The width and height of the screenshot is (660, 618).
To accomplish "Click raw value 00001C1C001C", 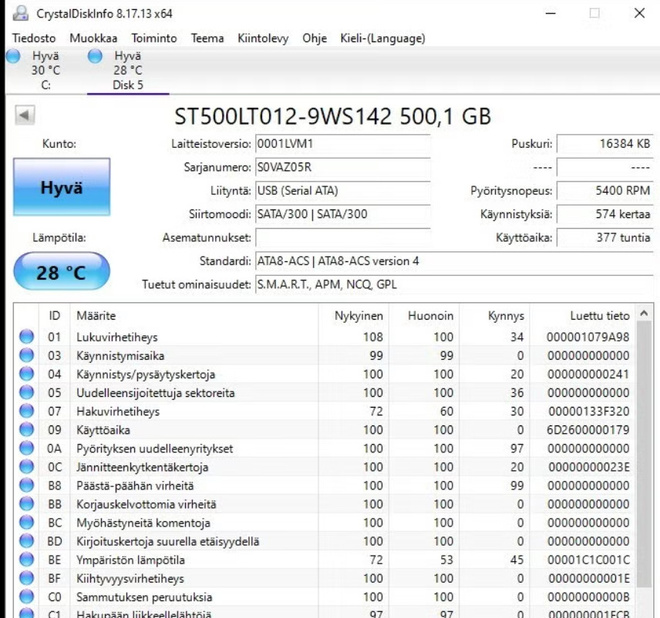I will pos(588,560).
